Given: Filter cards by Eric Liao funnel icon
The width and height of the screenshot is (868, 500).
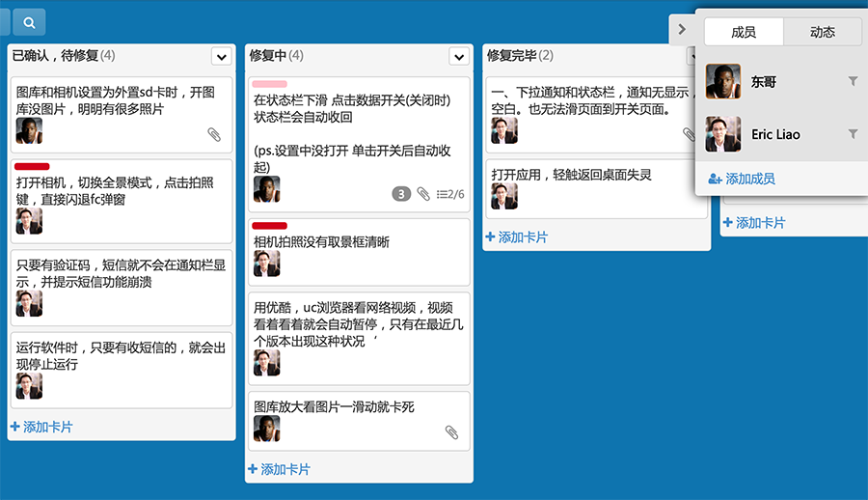Looking at the screenshot, I should pyautogui.click(x=854, y=134).
